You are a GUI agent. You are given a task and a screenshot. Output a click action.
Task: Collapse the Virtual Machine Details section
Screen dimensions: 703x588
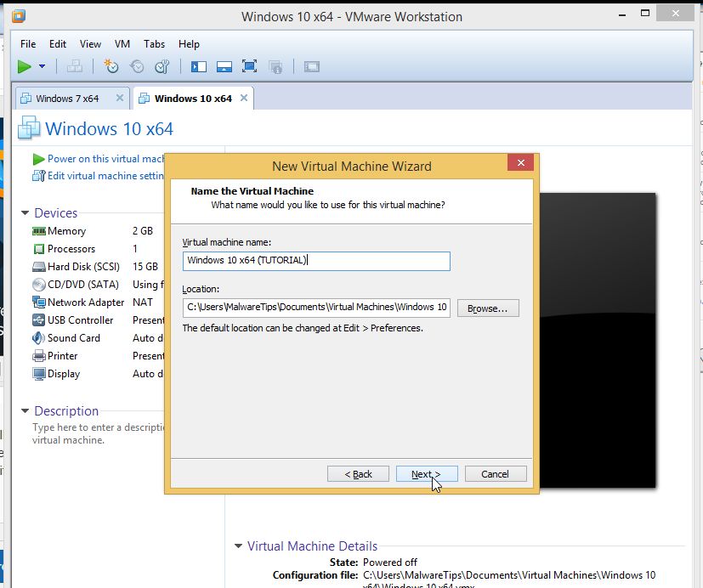239,546
